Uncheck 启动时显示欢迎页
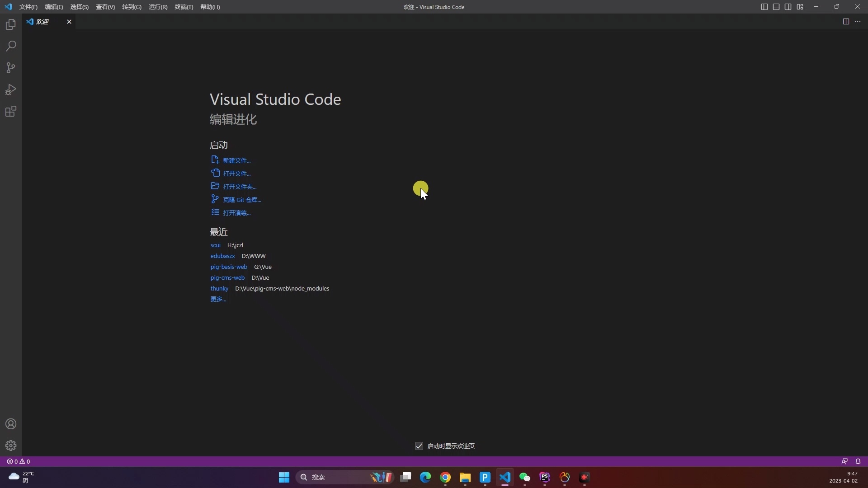 (419, 446)
